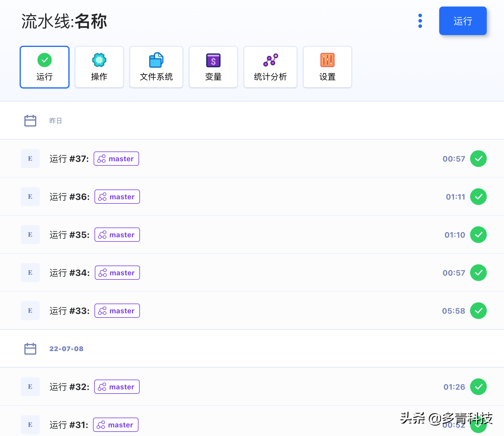
Task: Open 运行 #32: title
Action: [69, 387]
